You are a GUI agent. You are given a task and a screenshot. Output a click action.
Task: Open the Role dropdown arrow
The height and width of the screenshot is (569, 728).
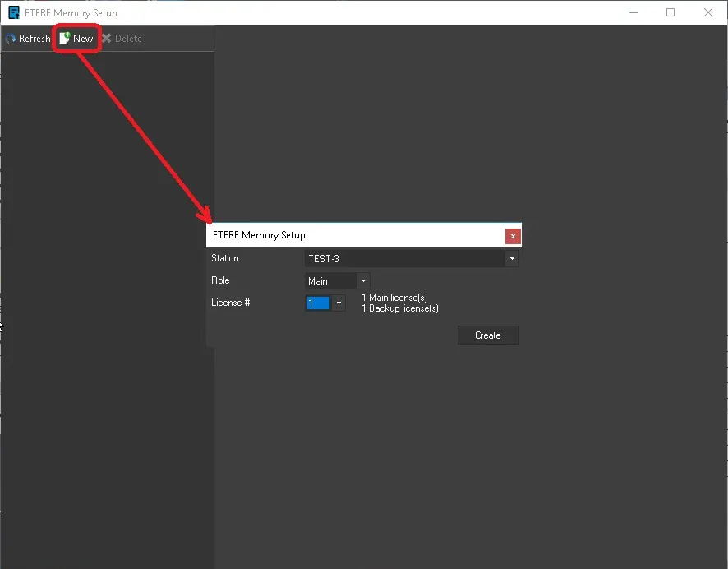363,281
